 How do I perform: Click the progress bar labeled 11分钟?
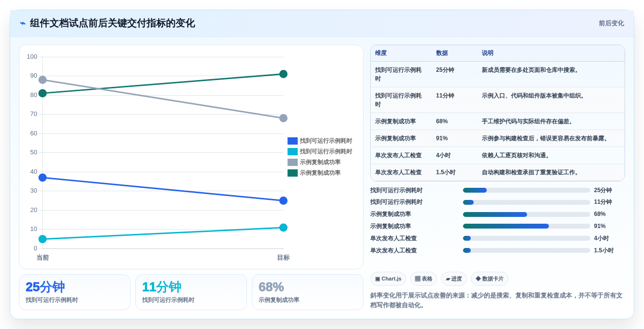click(527, 202)
